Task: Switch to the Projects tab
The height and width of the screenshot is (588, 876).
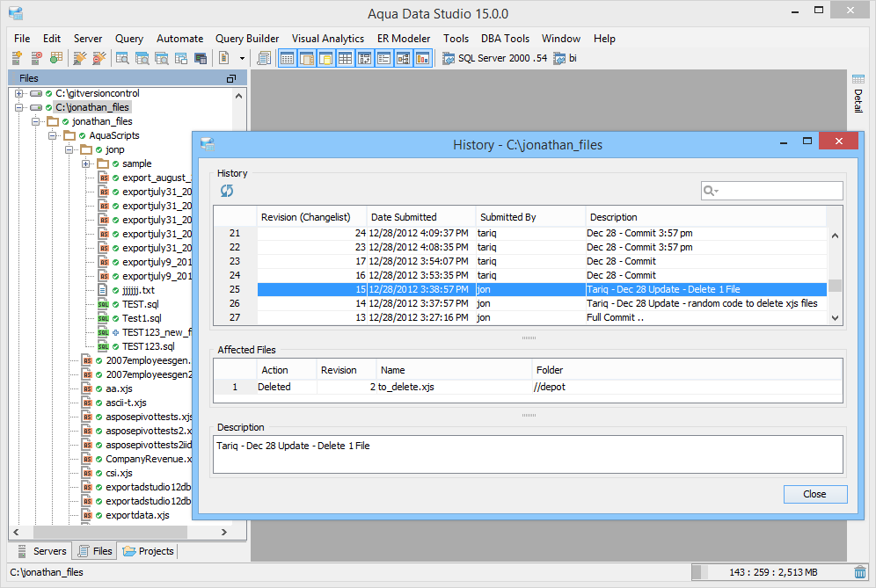Action: click(148, 551)
